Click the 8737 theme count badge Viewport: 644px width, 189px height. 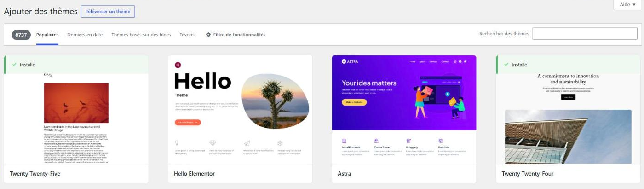tap(21, 35)
